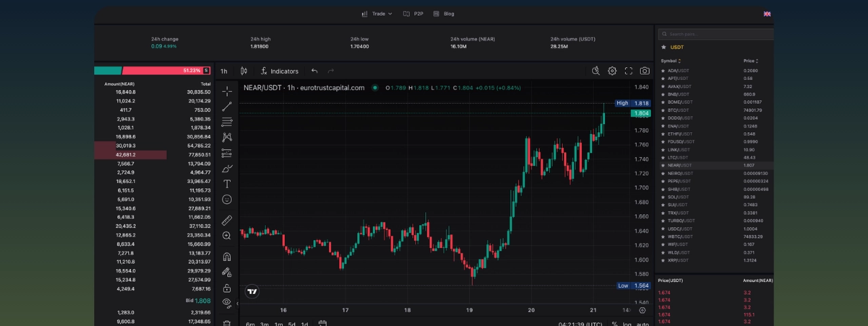Undo the last chart action

[x=314, y=70]
